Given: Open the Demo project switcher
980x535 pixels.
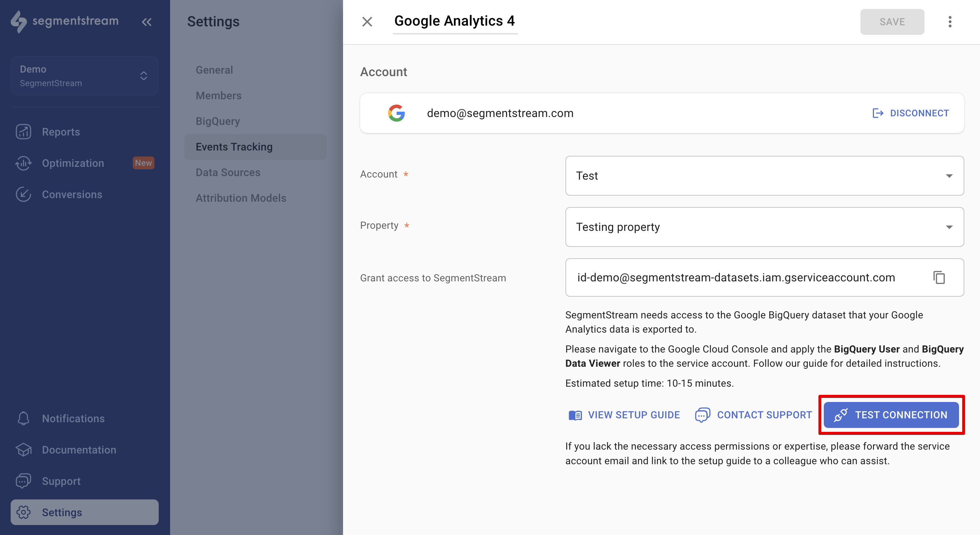Looking at the screenshot, I should [84, 76].
